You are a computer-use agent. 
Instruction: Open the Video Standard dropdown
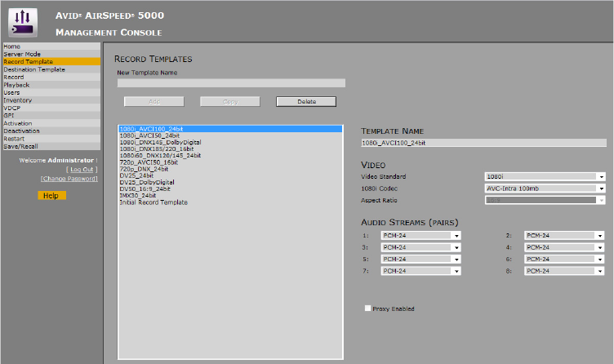(x=545, y=176)
